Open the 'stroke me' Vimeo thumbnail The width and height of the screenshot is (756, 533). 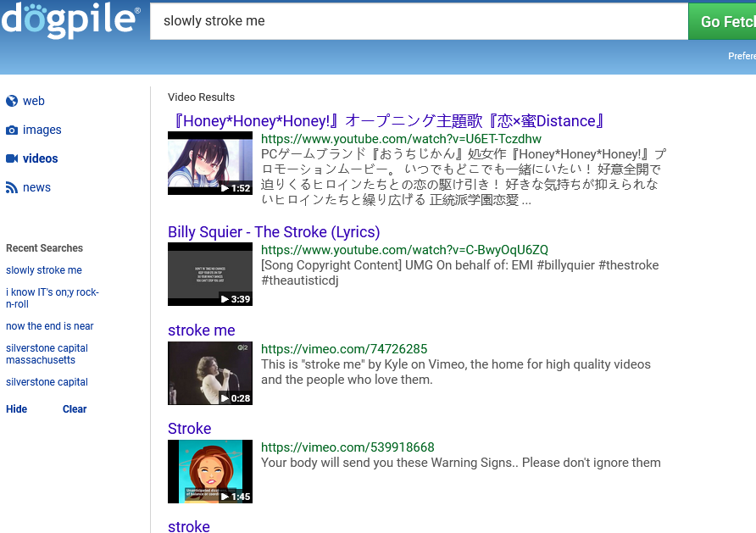point(210,373)
